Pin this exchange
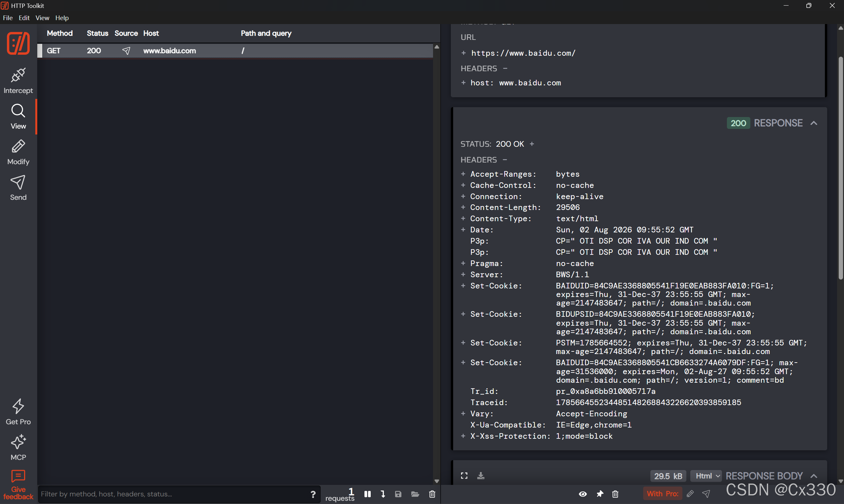Viewport: 844px width, 504px height. 600,494
